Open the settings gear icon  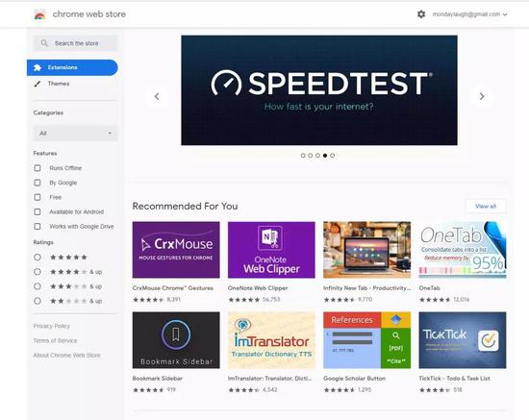[421, 14]
